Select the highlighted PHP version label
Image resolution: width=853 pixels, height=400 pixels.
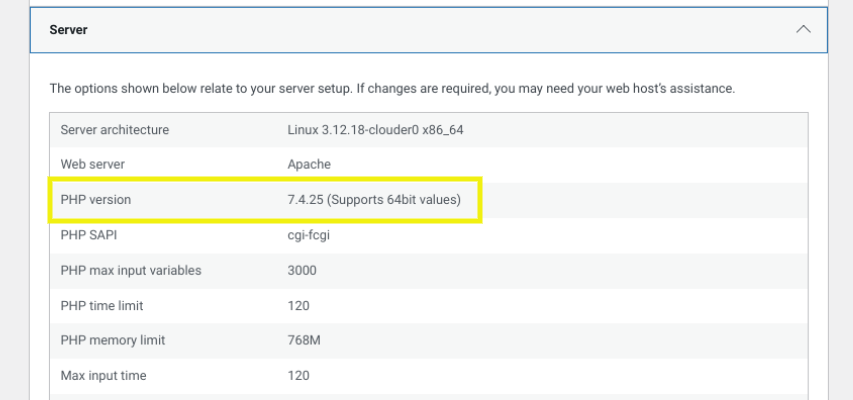[x=96, y=200]
